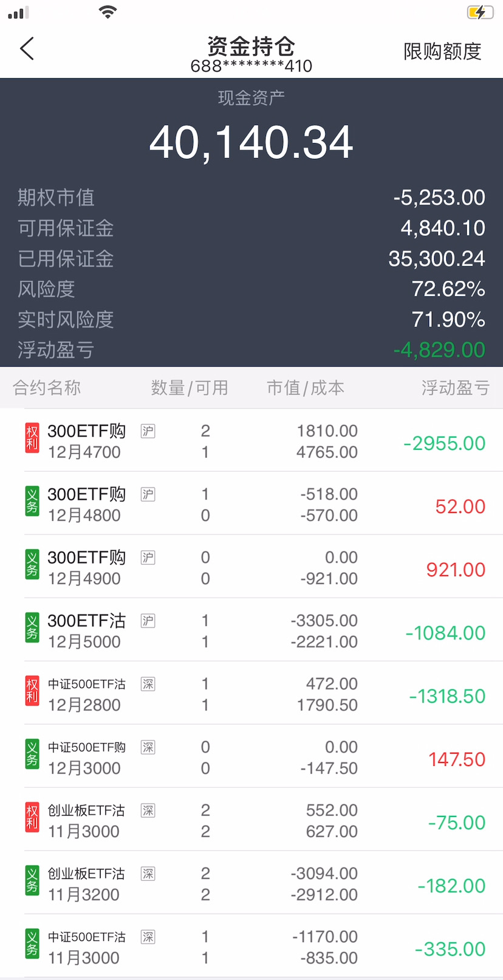Open the 限购额度 link
The height and width of the screenshot is (980, 503).
click(442, 51)
